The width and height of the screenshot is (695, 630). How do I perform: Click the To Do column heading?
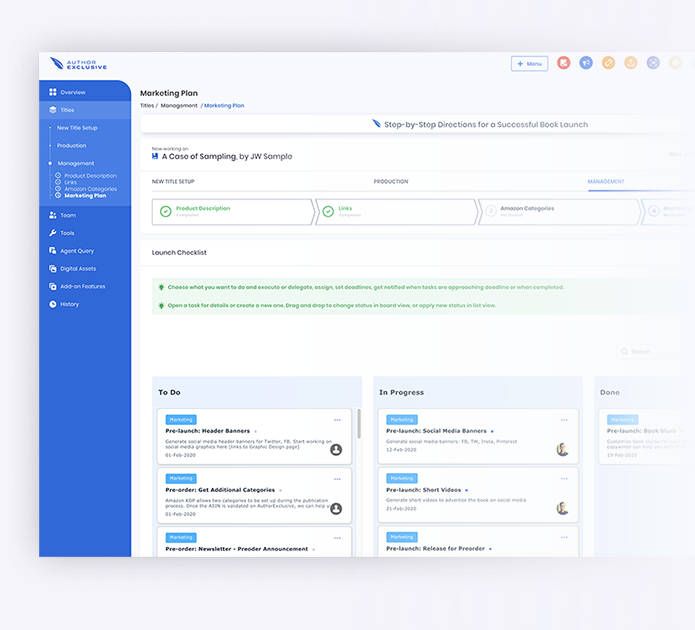tap(169, 392)
